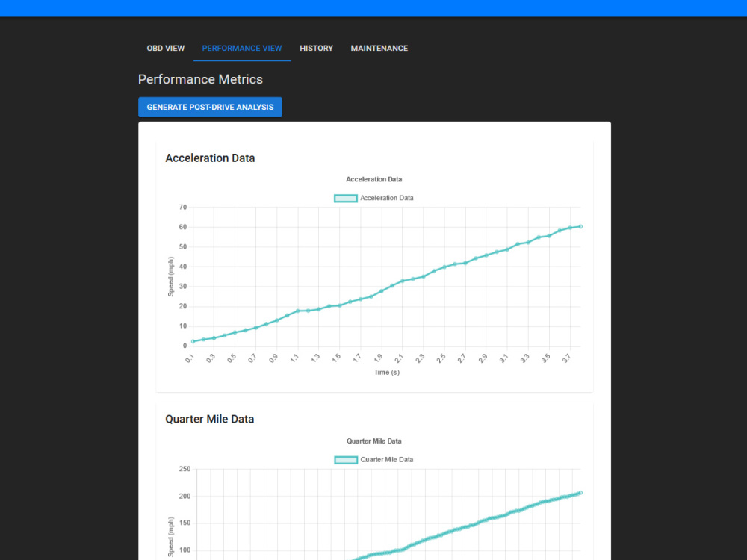Click Generate Post-Drive Analysis button
Screen dimensions: 747x560
210,107
